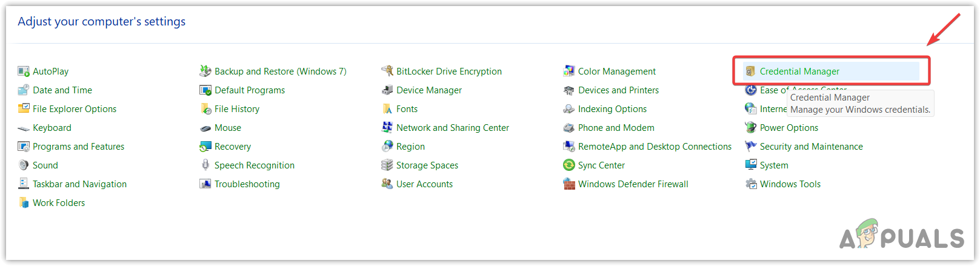Click the Security and Maintenance flag icon
Screen dimensions: 980x266
[751, 146]
